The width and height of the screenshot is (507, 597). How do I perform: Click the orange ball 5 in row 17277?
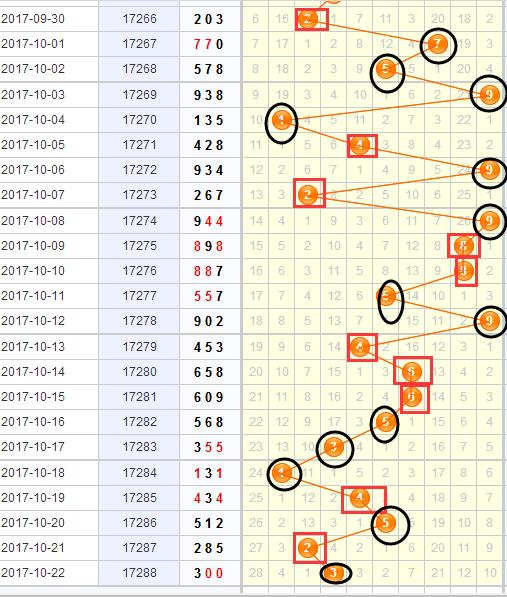[x=386, y=296]
